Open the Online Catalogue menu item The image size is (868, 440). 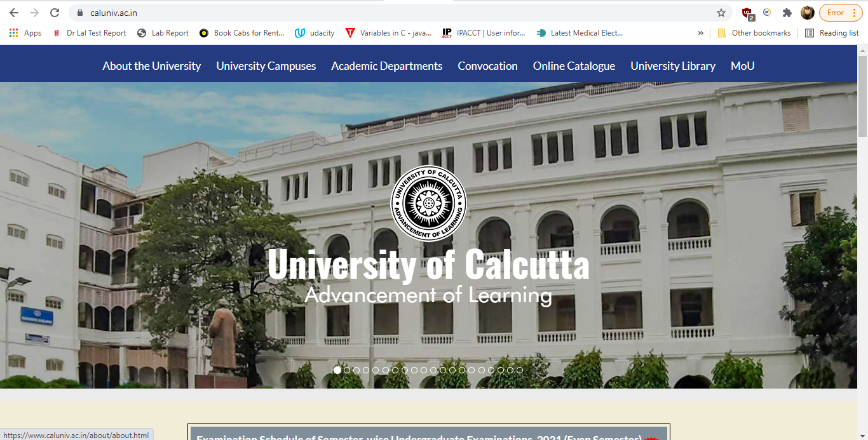click(x=574, y=66)
